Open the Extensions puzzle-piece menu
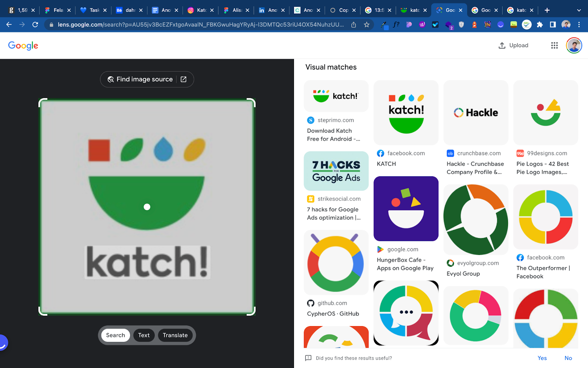The image size is (588, 368). [539, 25]
